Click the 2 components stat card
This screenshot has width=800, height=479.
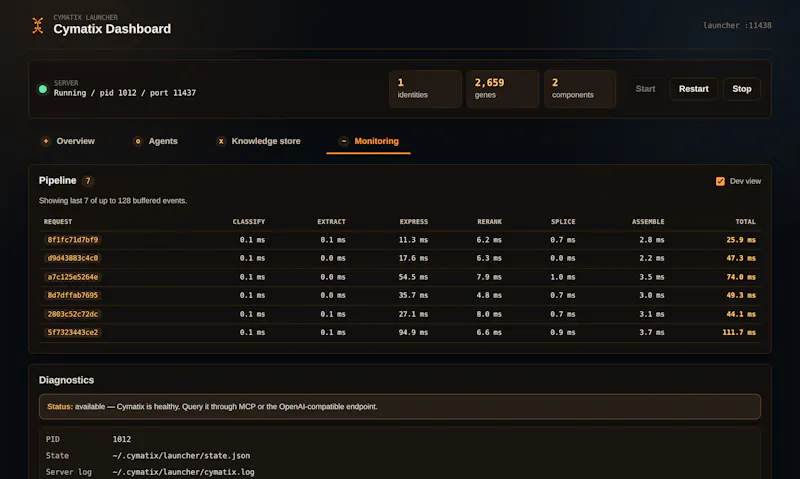580,89
